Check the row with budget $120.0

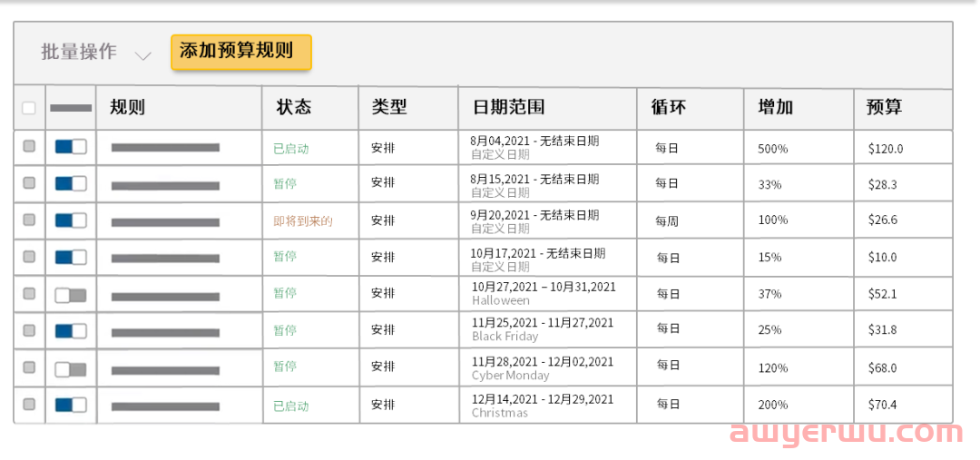pos(29,146)
